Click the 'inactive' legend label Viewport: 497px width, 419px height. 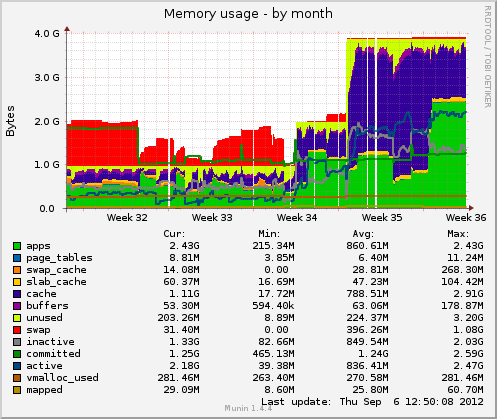point(50,342)
